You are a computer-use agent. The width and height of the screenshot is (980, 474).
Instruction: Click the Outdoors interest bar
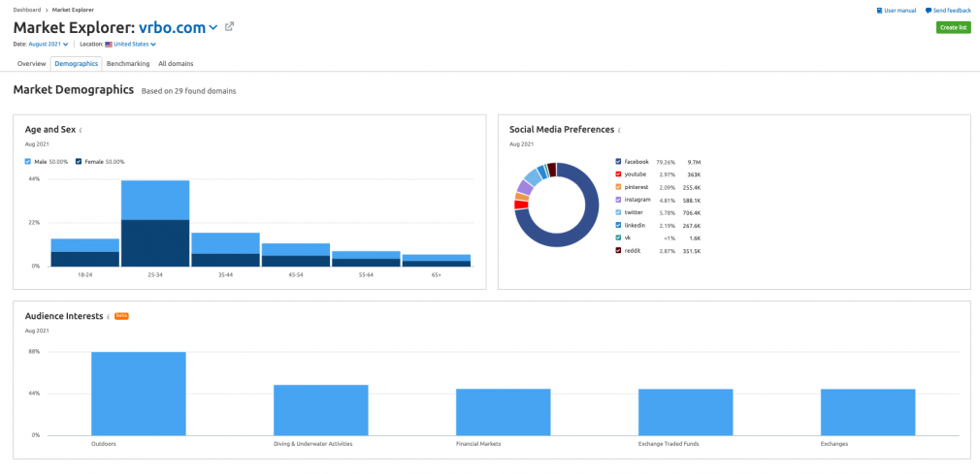[x=138, y=394]
